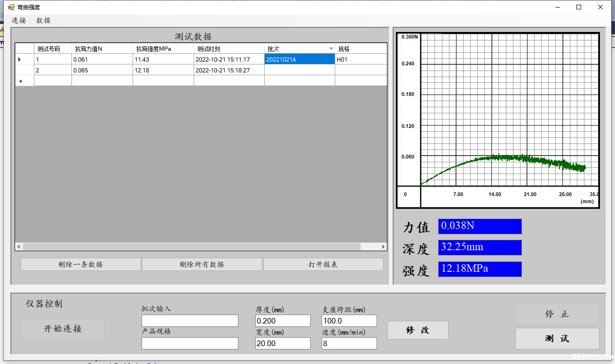This screenshot has height=364, width=615.
Task: Expand the 批次 column dropdown arrow
Action: click(x=331, y=49)
